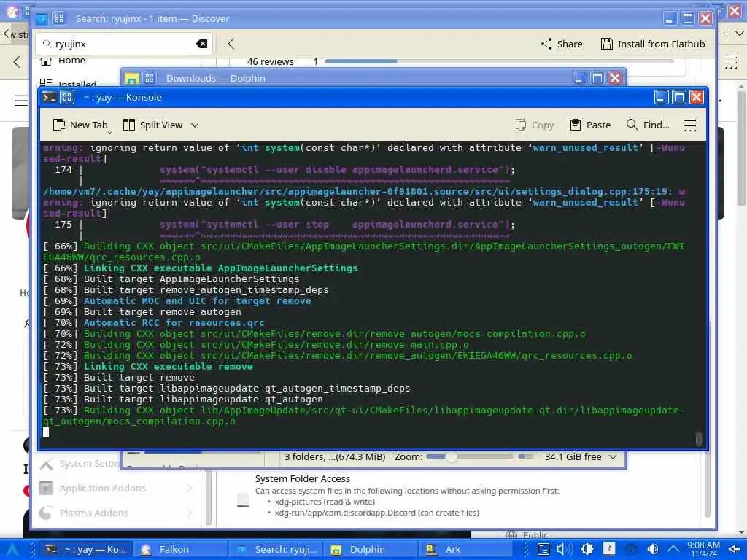Image resolution: width=747 pixels, height=560 pixels.
Task: Switch to Discover search task in taskbar
Action: click(x=276, y=550)
